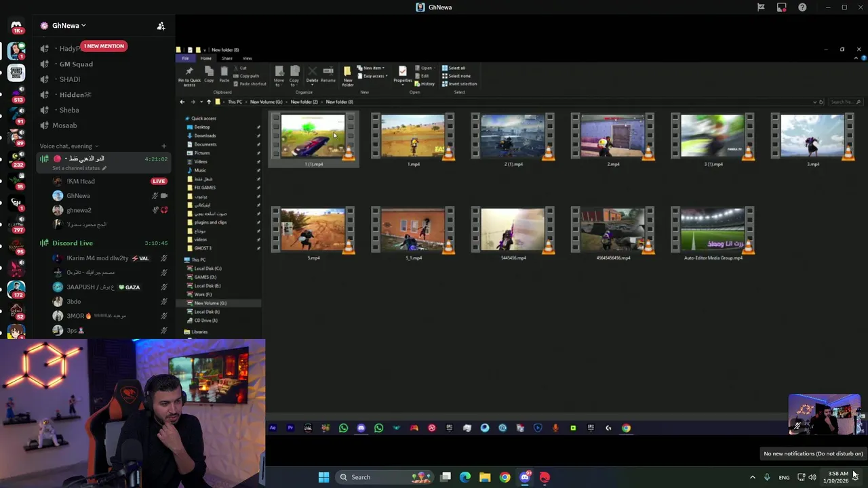
Task: Select the Auto-Editor Media Group.mp4 file
Action: (x=713, y=232)
